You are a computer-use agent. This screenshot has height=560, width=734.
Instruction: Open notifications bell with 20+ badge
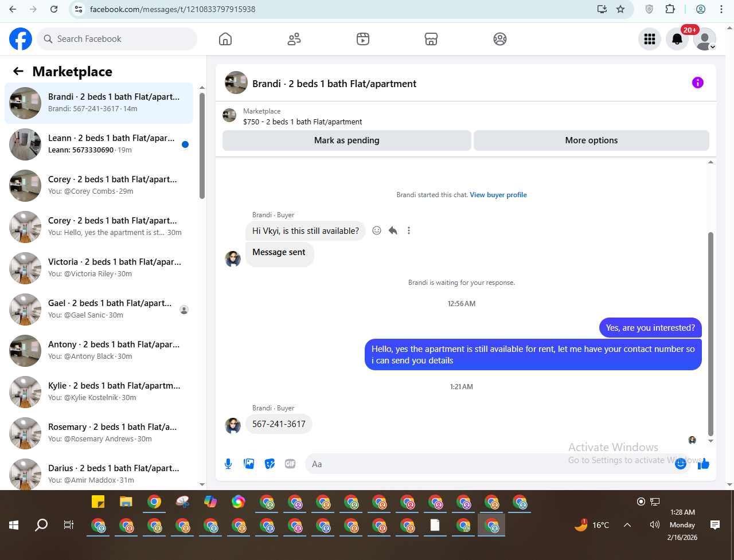[x=677, y=39]
